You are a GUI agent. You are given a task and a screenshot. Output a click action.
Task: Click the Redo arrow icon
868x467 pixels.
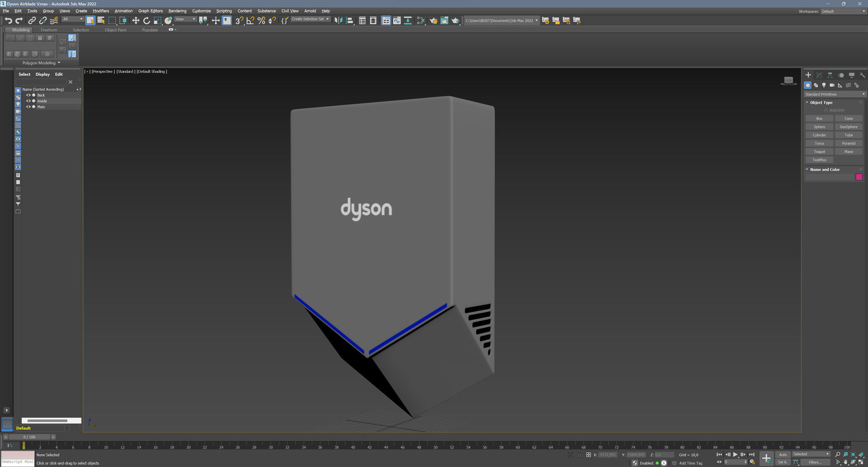click(19, 20)
